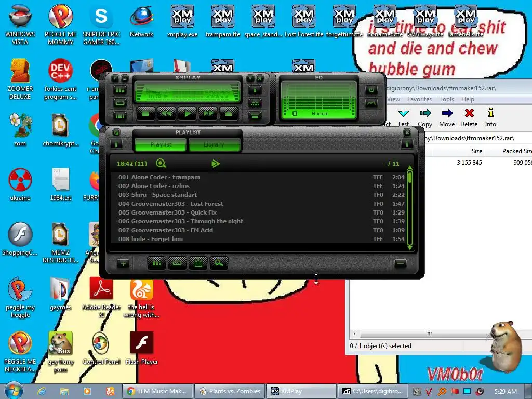Viewport: 532px width, 399px height.
Task: Open the View menu in 7-Zip
Action: (394, 99)
